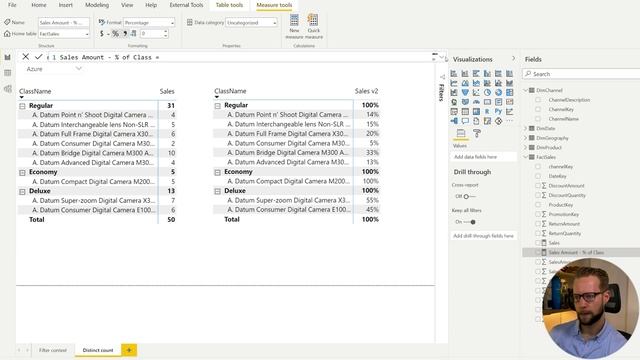640x360 pixels.
Task: Expand the DimProduct table
Action: pos(526,147)
